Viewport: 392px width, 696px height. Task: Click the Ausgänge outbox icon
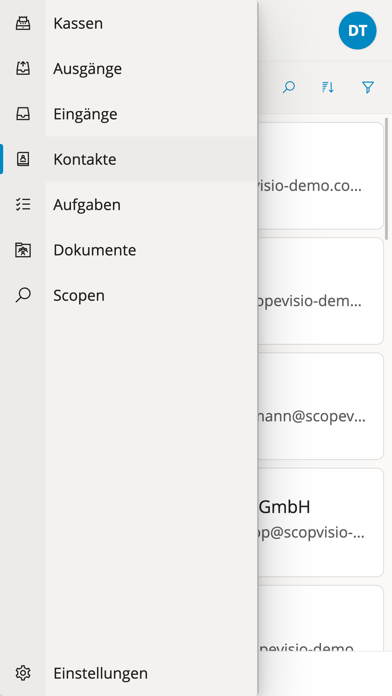pyautogui.click(x=23, y=68)
